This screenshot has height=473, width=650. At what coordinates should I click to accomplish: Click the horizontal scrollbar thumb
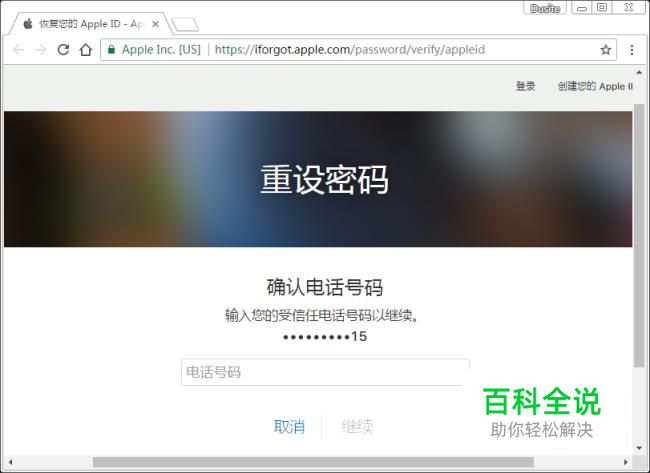[x=313, y=462]
